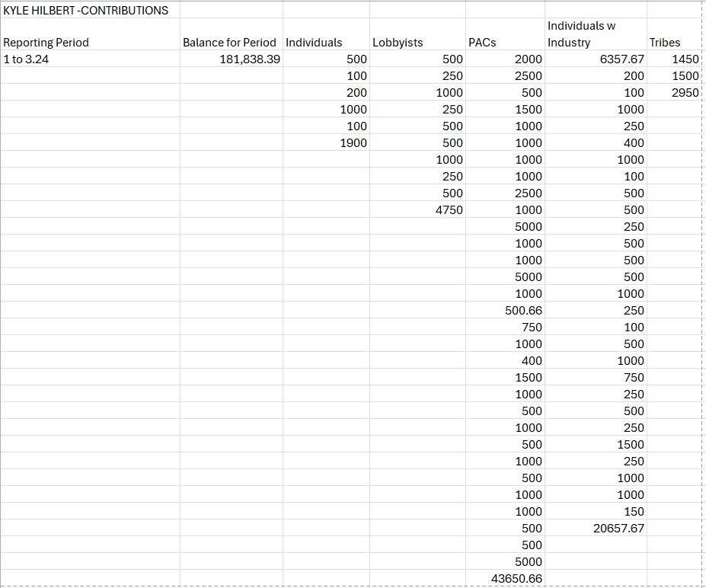Select the Balance for Period header
Image resolution: width=706 pixels, height=588 pixels.
[229, 43]
